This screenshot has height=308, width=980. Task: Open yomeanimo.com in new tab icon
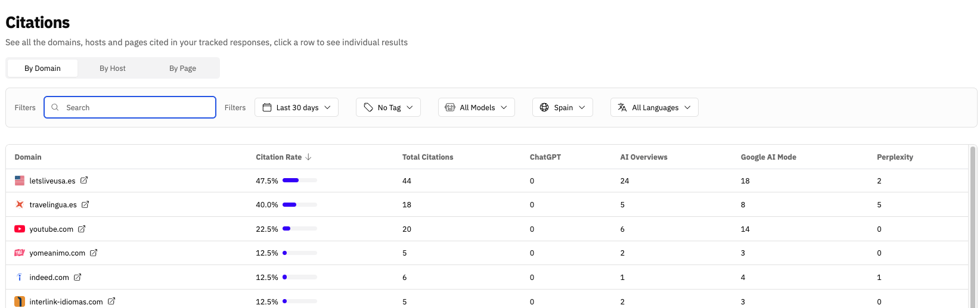[94, 253]
